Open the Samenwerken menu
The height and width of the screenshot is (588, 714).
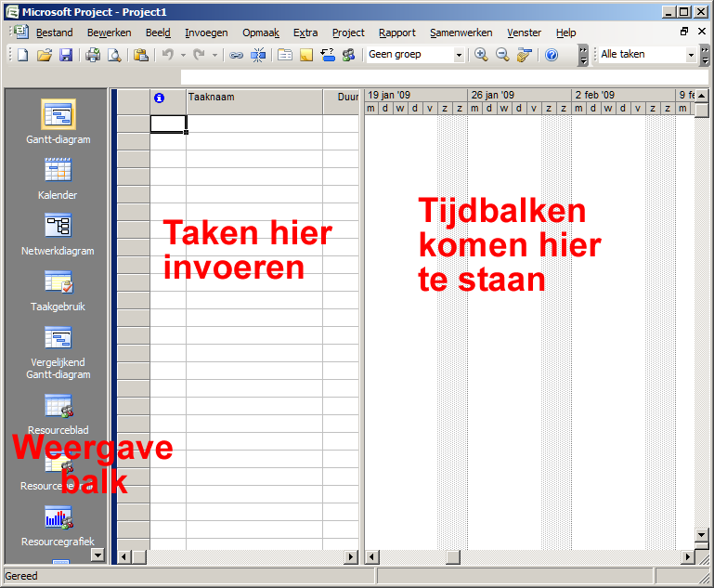(x=461, y=33)
